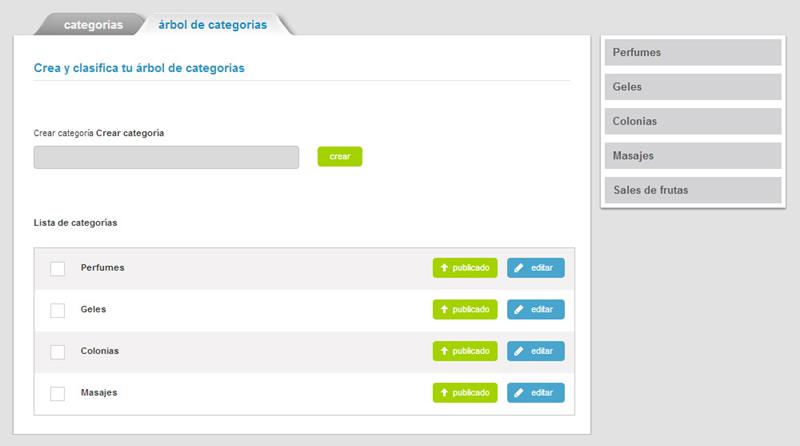This screenshot has height=446, width=800.
Task: Click the pencil icon in Geles row
Action: (519, 310)
